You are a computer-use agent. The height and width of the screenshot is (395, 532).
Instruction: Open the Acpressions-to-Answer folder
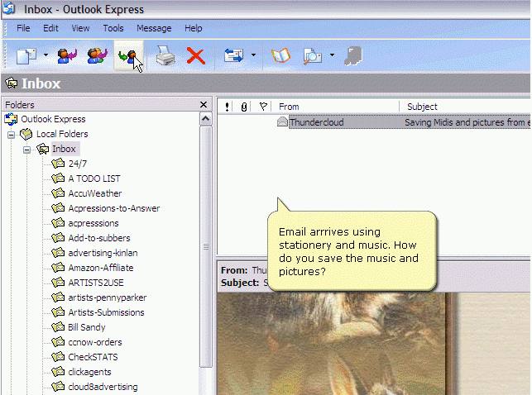(114, 209)
